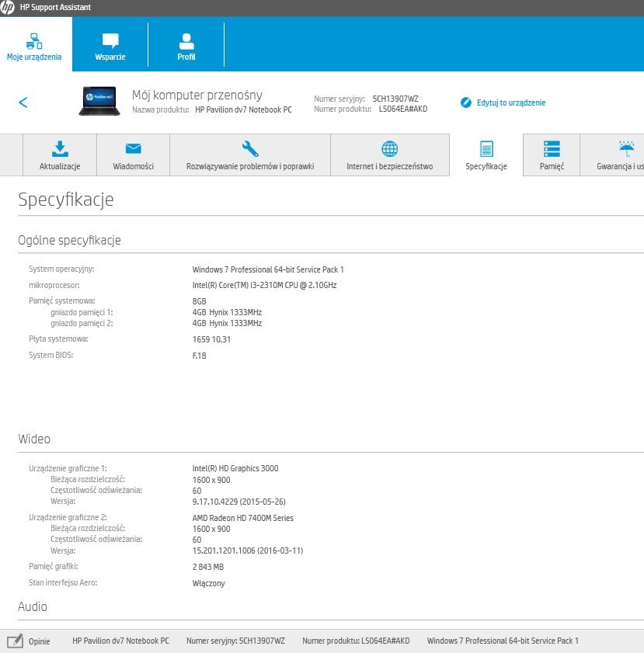Viewport: 644px width, 653px height.
Task: Select the Specyfikacje tab
Action: tap(486, 155)
